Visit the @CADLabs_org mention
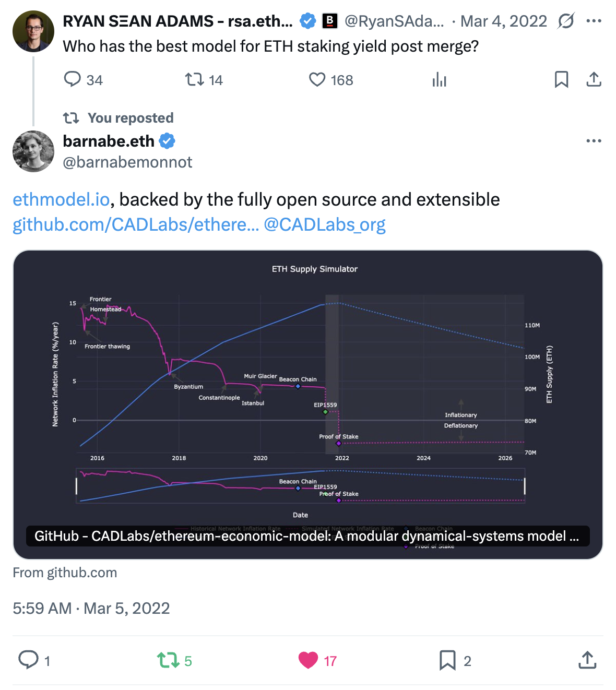Screen dimensions: 616x690 pos(325,224)
